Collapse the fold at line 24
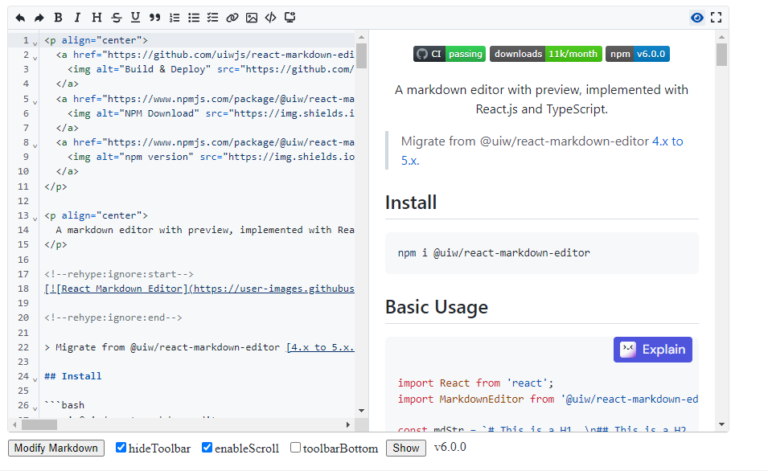The image size is (768, 471). (35, 379)
